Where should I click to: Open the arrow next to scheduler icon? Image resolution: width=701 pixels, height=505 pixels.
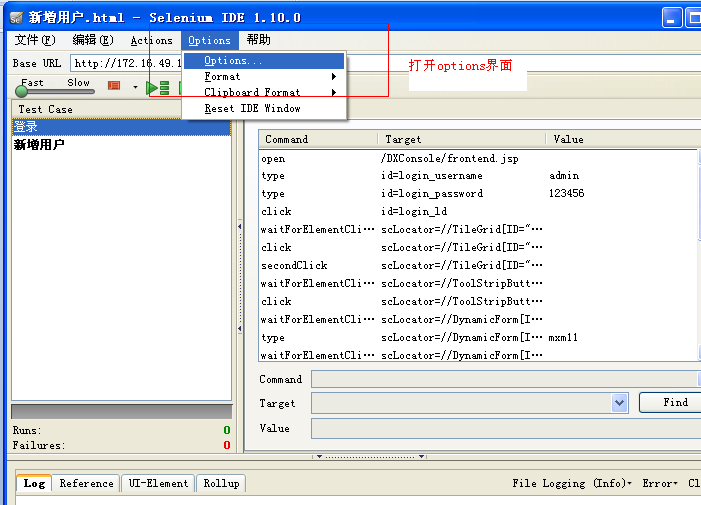(x=135, y=87)
